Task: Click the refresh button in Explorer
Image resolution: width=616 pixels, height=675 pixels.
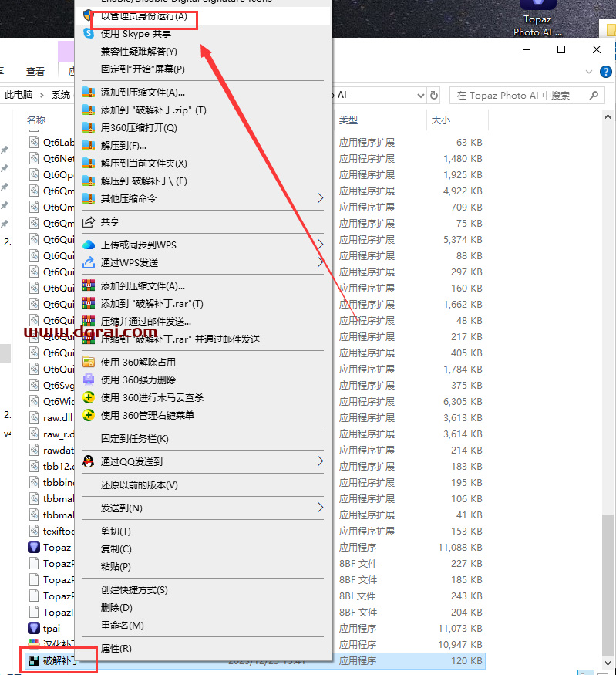Action: pos(434,95)
